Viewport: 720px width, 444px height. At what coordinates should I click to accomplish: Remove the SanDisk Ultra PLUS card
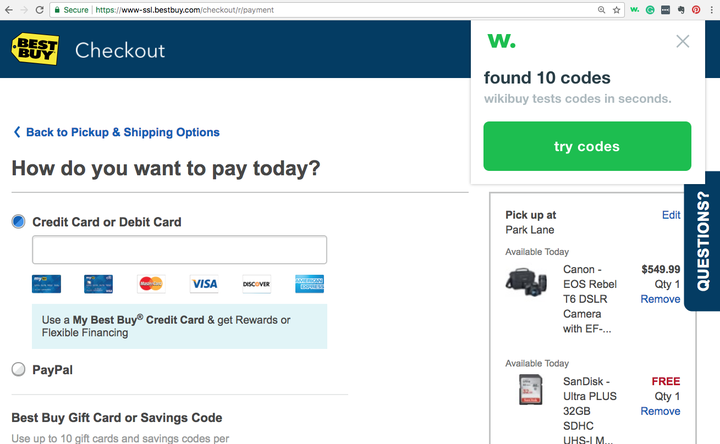(x=660, y=411)
